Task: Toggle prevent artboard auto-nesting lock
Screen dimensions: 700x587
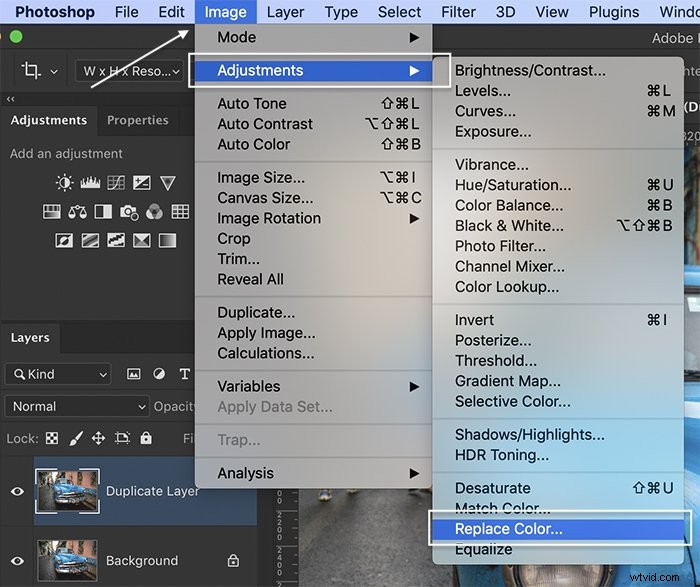Action: [122, 438]
